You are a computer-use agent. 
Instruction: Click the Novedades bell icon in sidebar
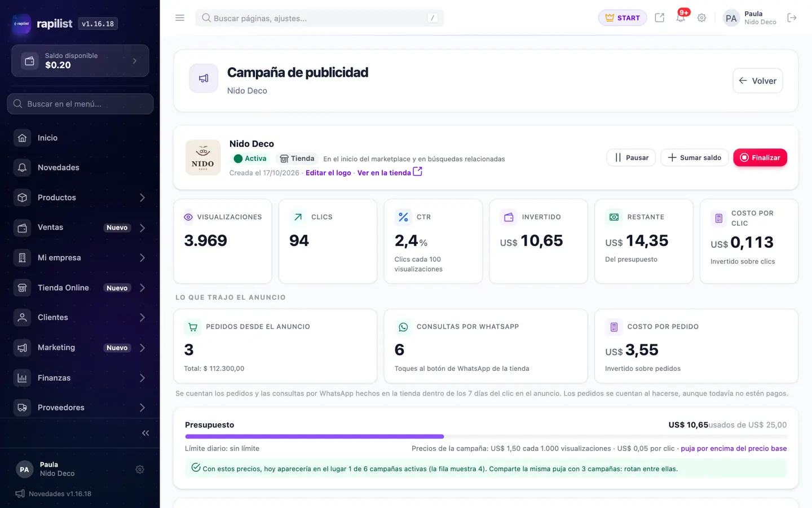pos(22,168)
